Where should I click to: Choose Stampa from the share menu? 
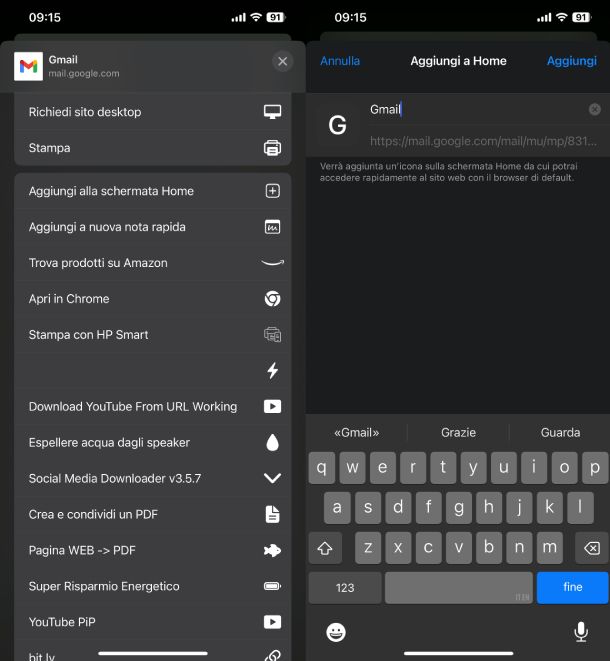coord(153,148)
